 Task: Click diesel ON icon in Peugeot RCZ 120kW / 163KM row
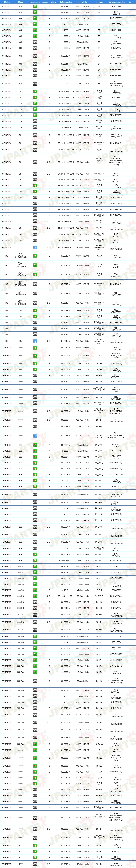coord(35,864)
